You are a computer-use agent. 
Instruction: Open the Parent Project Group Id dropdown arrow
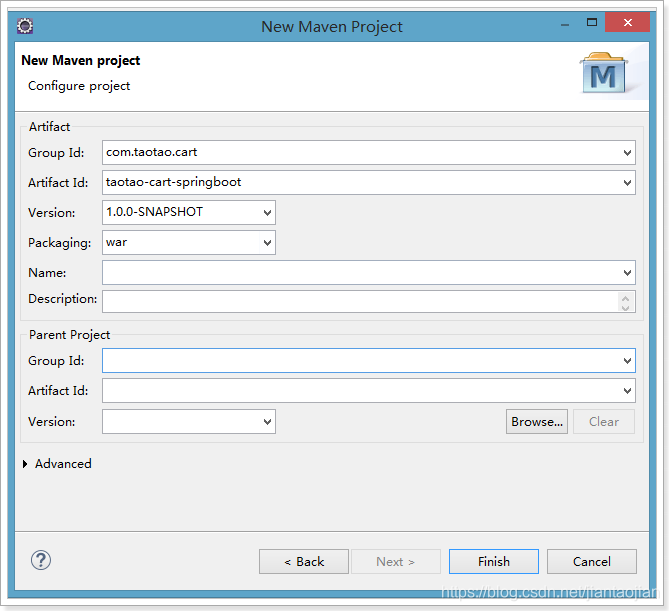(x=627, y=361)
